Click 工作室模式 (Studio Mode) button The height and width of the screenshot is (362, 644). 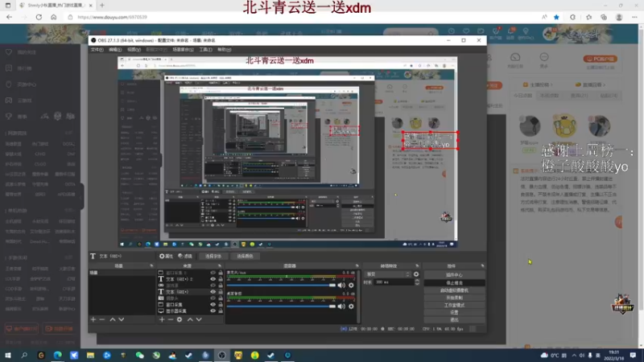pyautogui.click(x=454, y=305)
